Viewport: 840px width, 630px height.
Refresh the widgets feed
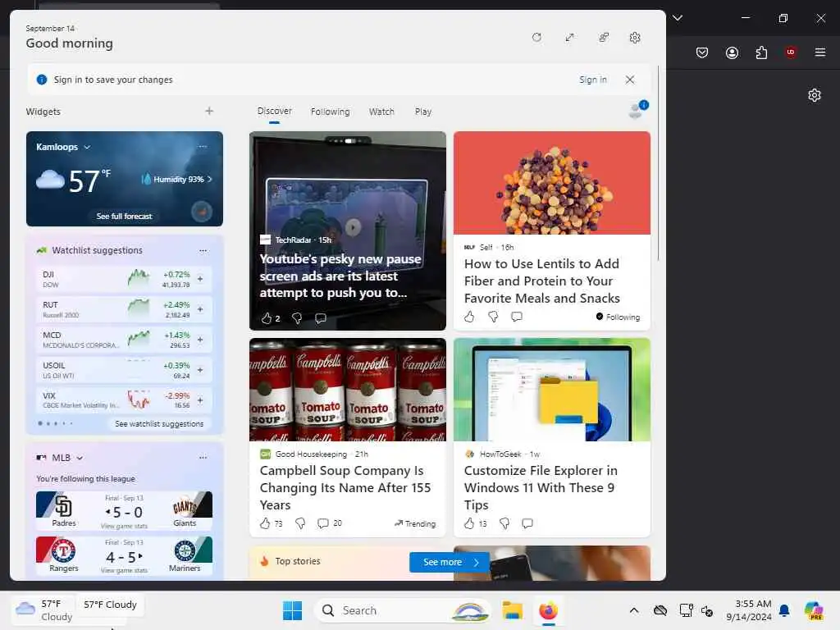click(536, 38)
